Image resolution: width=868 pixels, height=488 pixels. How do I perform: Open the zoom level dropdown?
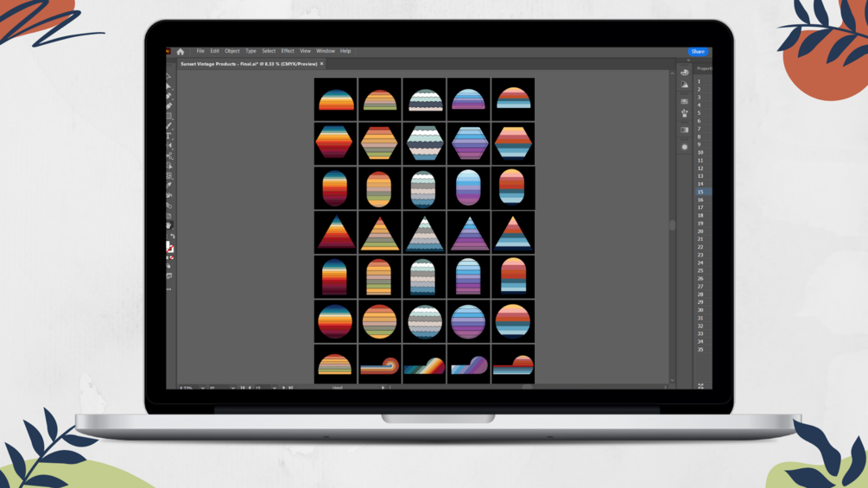point(203,387)
